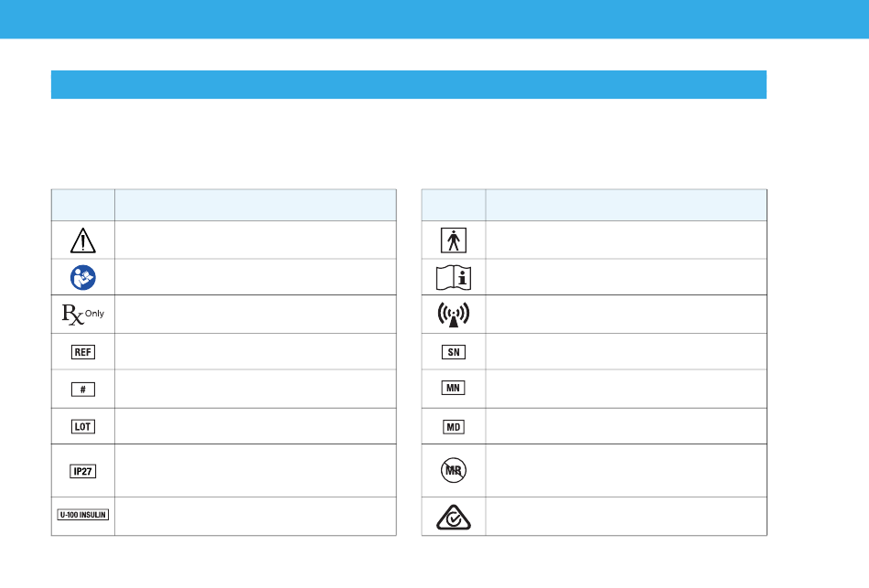This screenshot has height=588, width=869.
Task: Click the boxed # symbol
Action: [83, 390]
